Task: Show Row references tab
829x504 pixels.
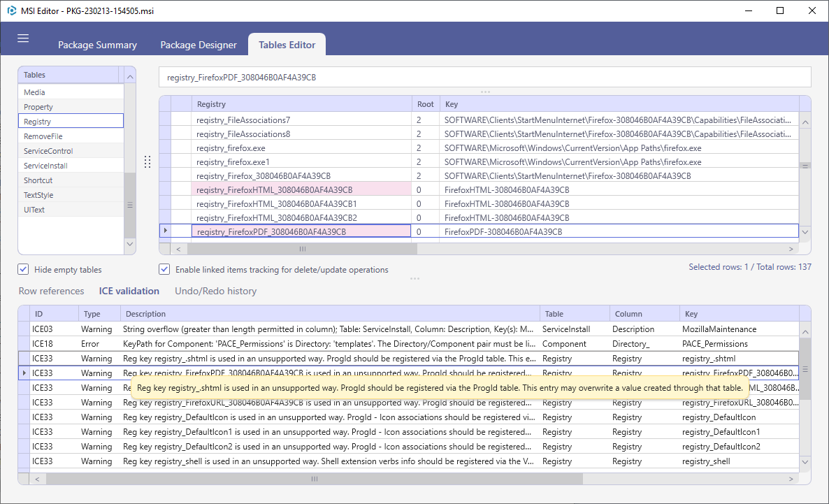Action: point(51,291)
